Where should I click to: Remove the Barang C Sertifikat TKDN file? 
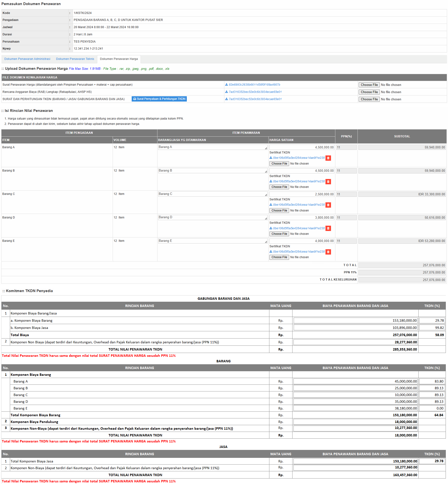click(x=328, y=205)
